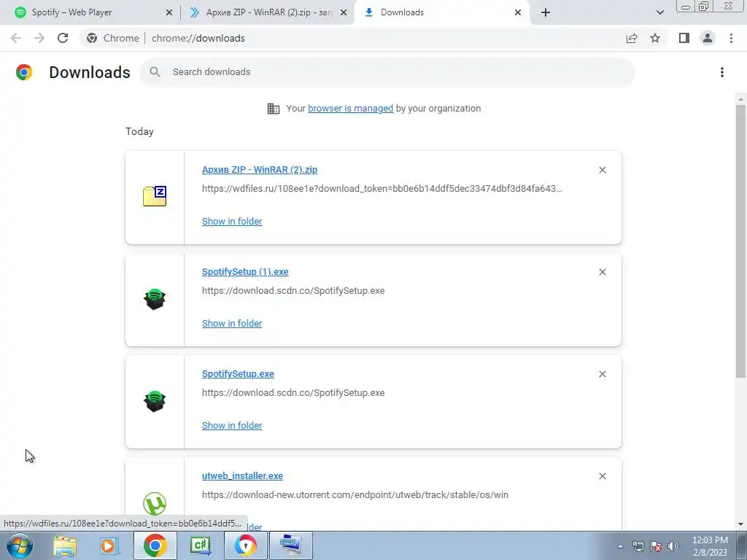Open the Windows Start button

19,545
